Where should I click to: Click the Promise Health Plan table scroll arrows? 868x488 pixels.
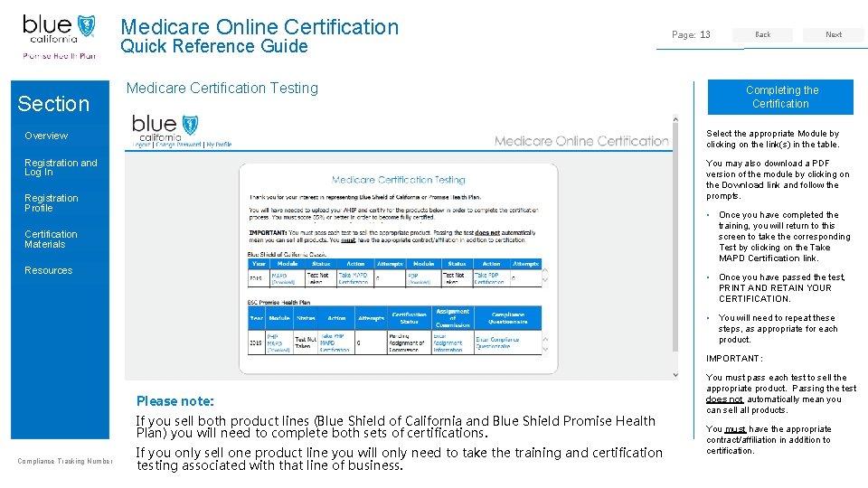click(545, 343)
